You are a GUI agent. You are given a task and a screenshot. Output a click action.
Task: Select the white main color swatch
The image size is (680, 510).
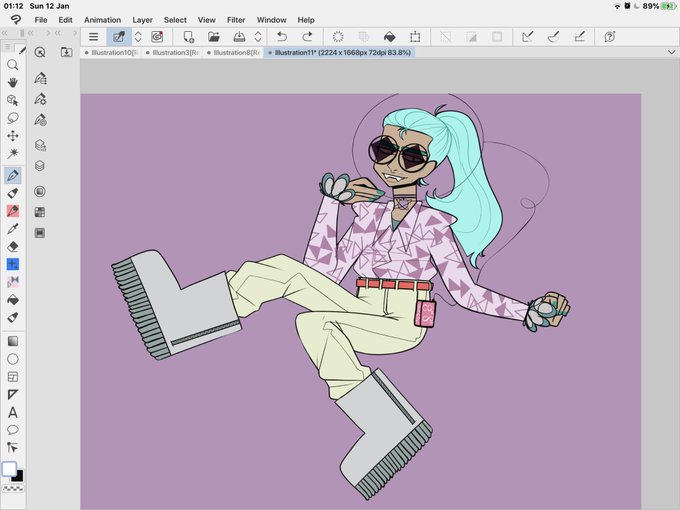(9, 469)
